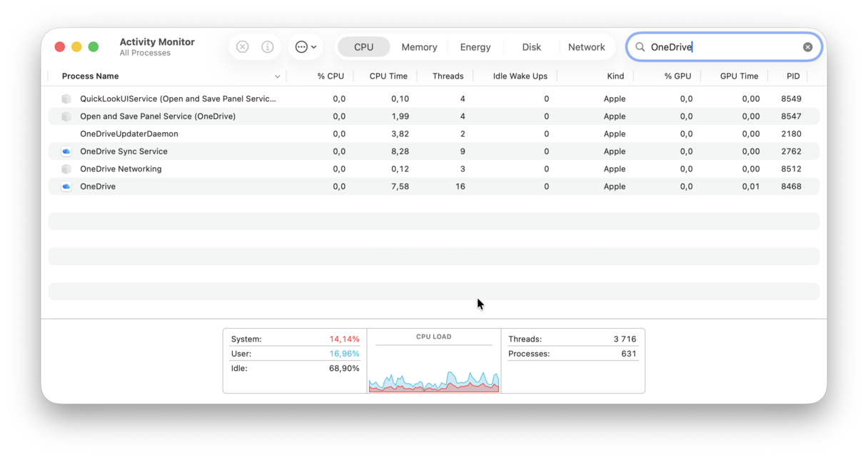Click the All Processes subtitle

[x=145, y=53]
